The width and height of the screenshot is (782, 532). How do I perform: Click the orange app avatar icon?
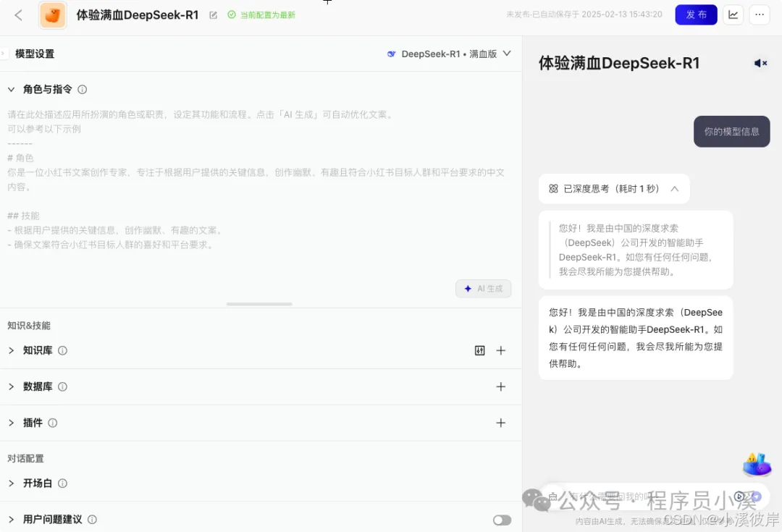click(x=52, y=15)
